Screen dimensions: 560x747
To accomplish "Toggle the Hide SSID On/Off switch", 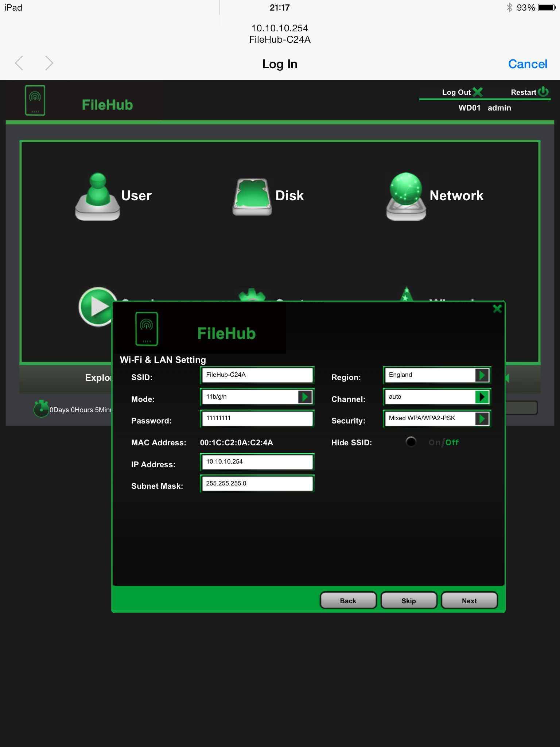I will click(x=411, y=442).
